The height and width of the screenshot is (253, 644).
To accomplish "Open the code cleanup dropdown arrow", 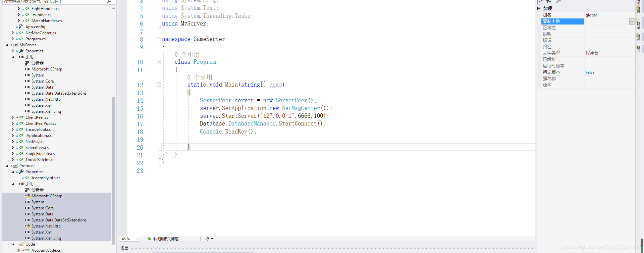I will click(x=212, y=239).
